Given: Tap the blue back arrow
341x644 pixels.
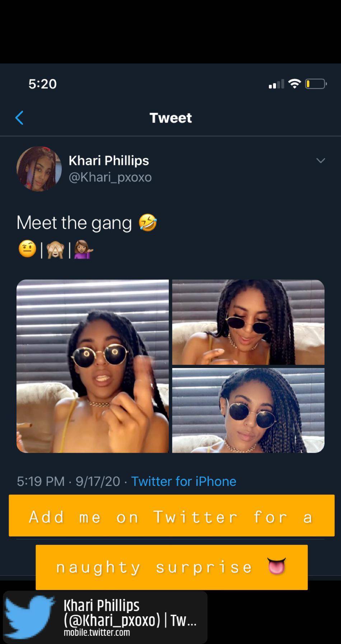Looking at the screenshot, I should [20, 118].
